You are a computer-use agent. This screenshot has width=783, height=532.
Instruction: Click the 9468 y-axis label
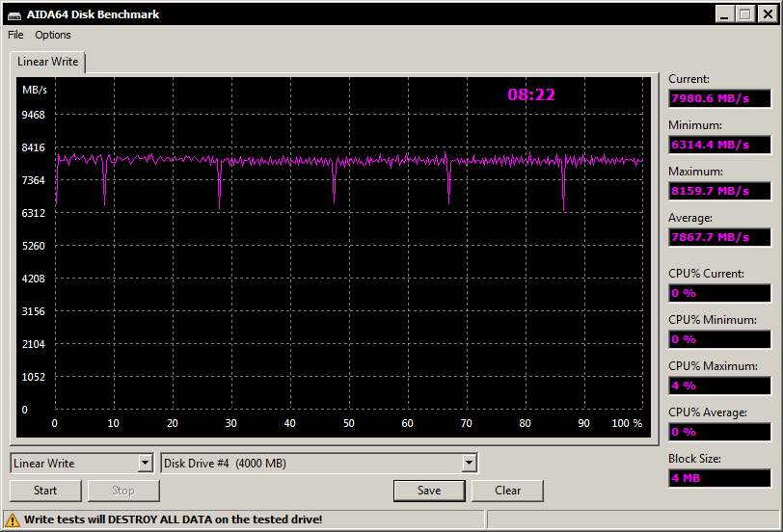tap(33, 115)
